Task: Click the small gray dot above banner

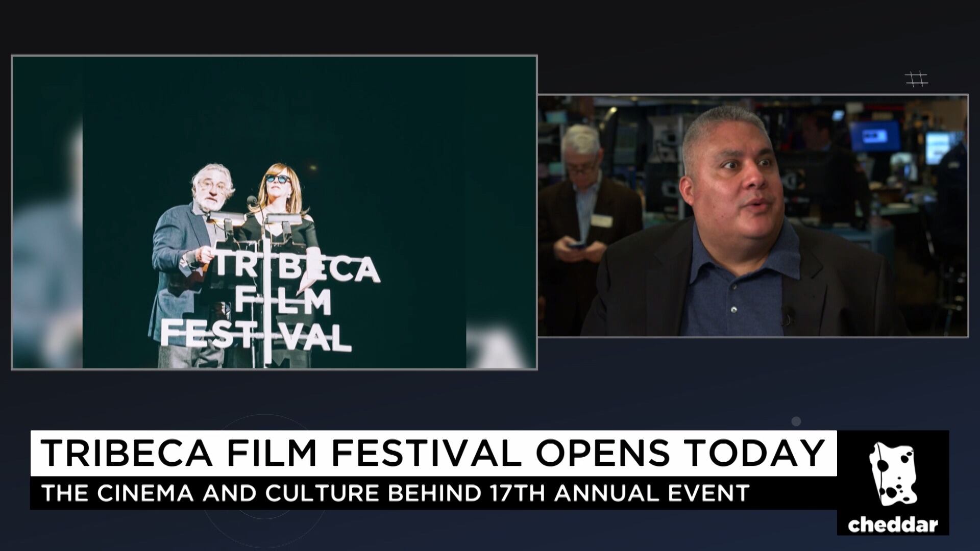Action: coord(796,421)
